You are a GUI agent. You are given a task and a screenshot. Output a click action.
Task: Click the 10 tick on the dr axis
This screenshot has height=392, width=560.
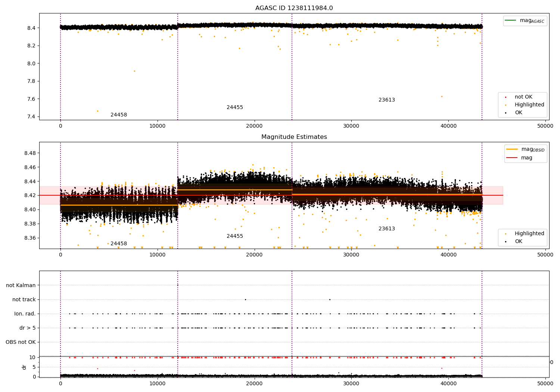[32, 358]
